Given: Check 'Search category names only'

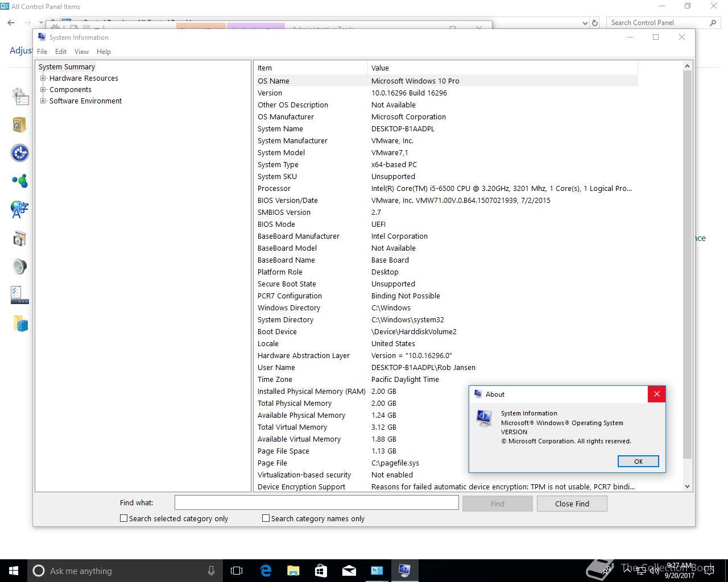Looking at the screenshot, I should point(266,518).
